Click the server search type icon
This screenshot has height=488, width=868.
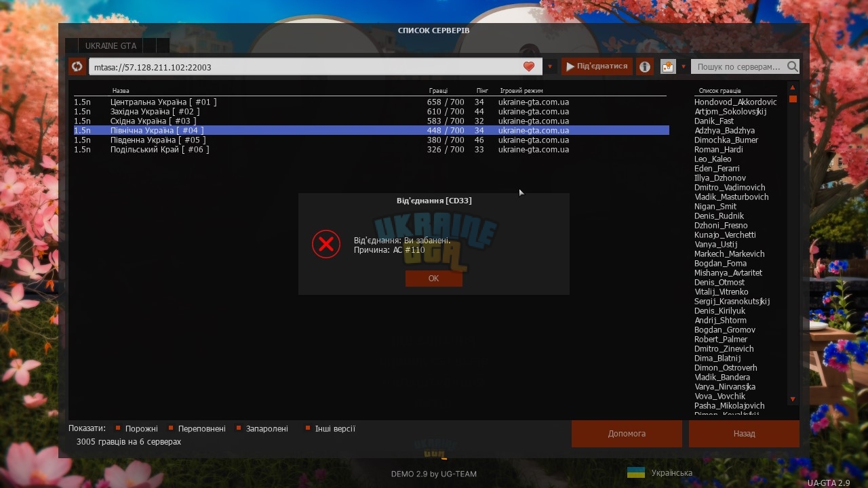[x=668, y=66]
